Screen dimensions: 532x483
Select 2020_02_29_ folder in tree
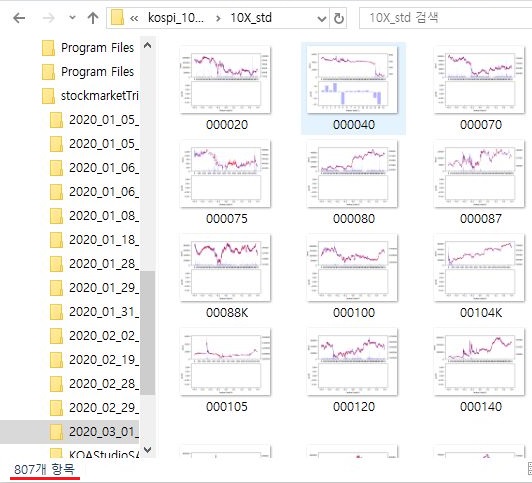click(94, 408)
